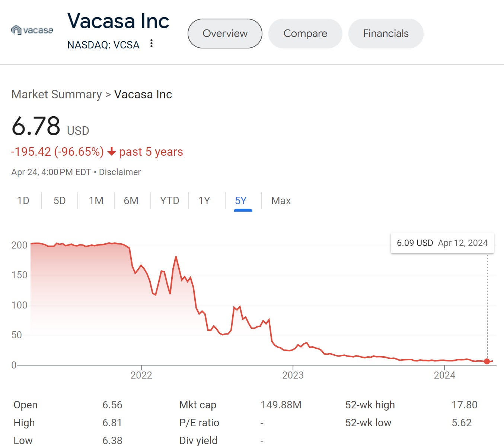Click the 2023 marker on chart axis
This screenshot has height=446, width=504.
293,375
